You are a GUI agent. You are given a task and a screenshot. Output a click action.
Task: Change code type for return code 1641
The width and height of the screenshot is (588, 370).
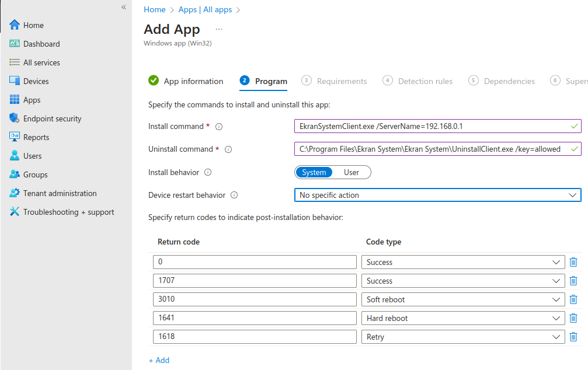pyautogui.click(x=463, y=318)
